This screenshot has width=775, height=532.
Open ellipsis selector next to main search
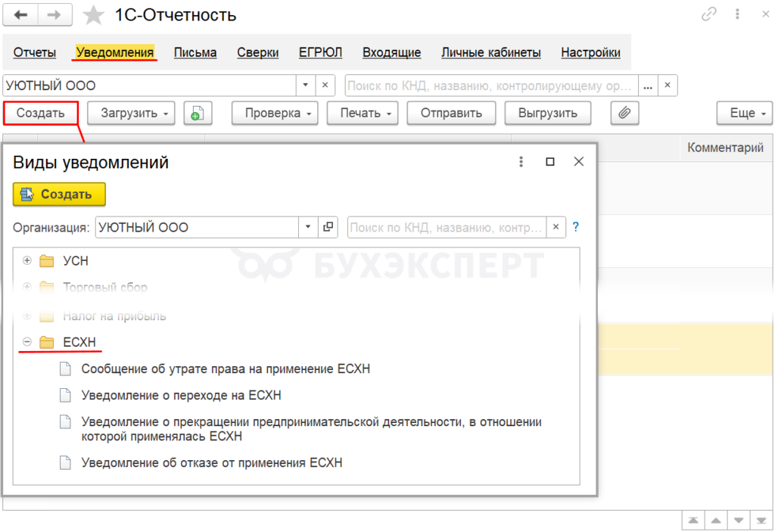[648, 86]
